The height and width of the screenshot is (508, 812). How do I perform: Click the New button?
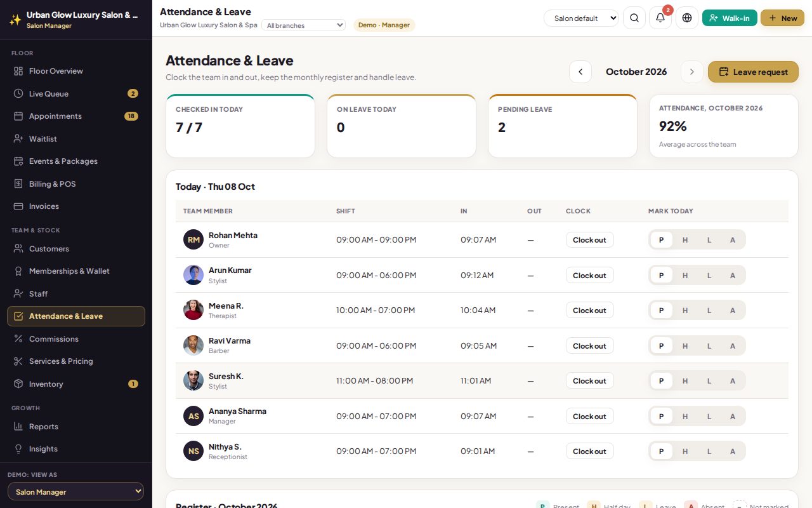click(x=782, y=18)
